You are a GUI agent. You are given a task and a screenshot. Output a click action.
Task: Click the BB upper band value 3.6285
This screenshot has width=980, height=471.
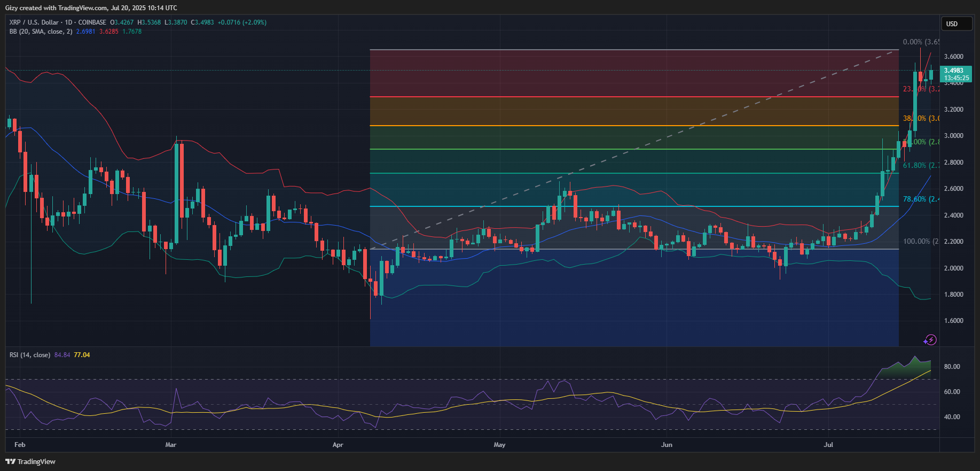coord(109,32)
